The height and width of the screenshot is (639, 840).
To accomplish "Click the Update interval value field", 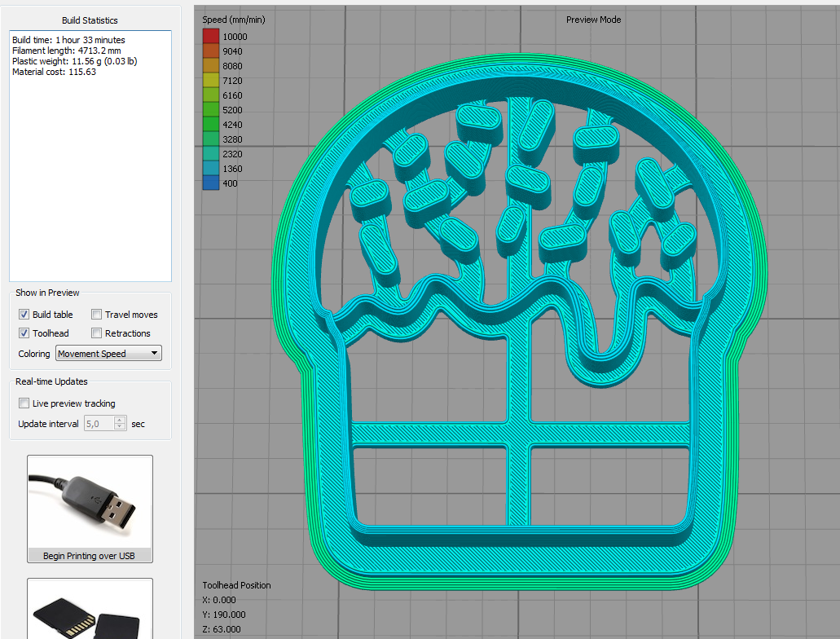I will click(99, 424).
